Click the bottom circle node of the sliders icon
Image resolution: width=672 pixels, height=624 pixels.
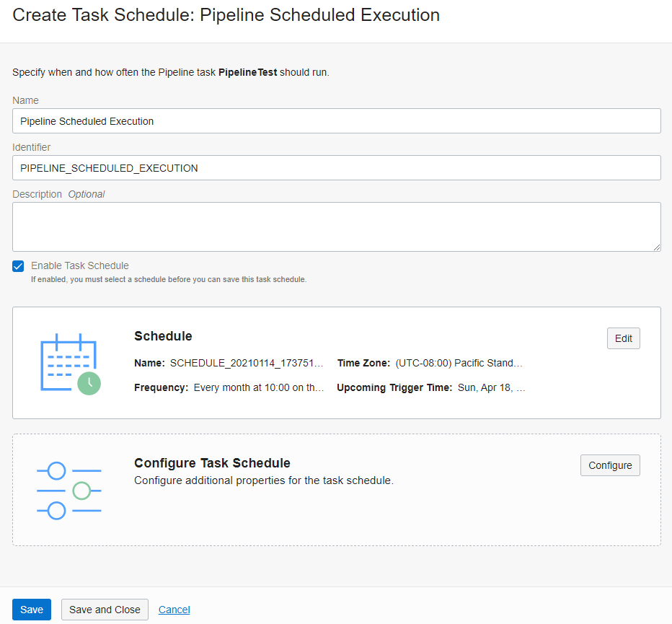point(58,511)
